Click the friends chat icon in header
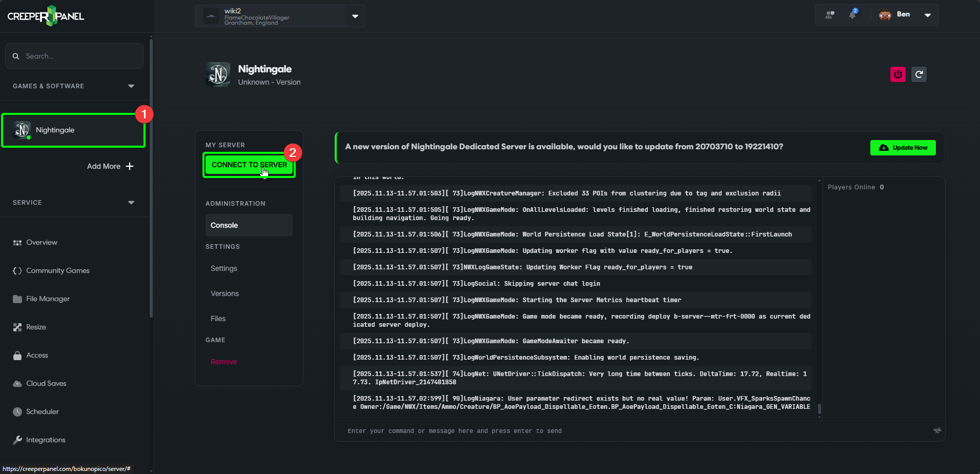This screenshot has height=474, width=980. click(x=830, y=15)
